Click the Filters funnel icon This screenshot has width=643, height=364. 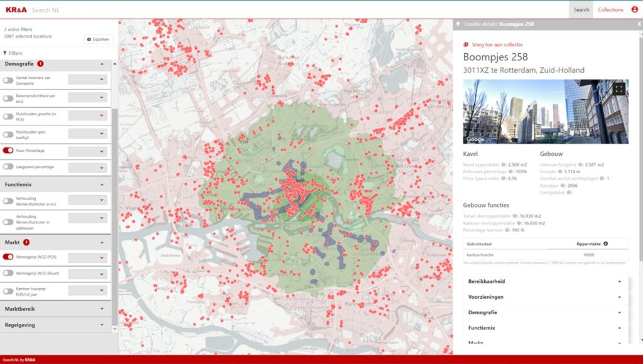tap(5, 53)
